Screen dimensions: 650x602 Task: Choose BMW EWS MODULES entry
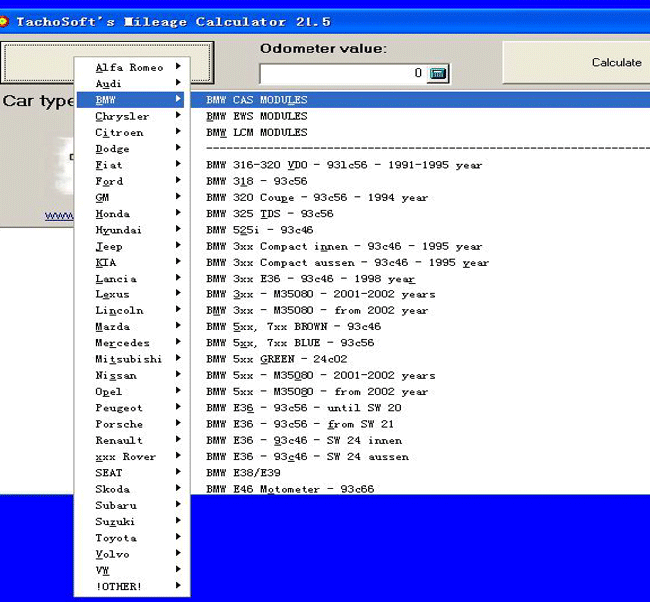[420, 116]
